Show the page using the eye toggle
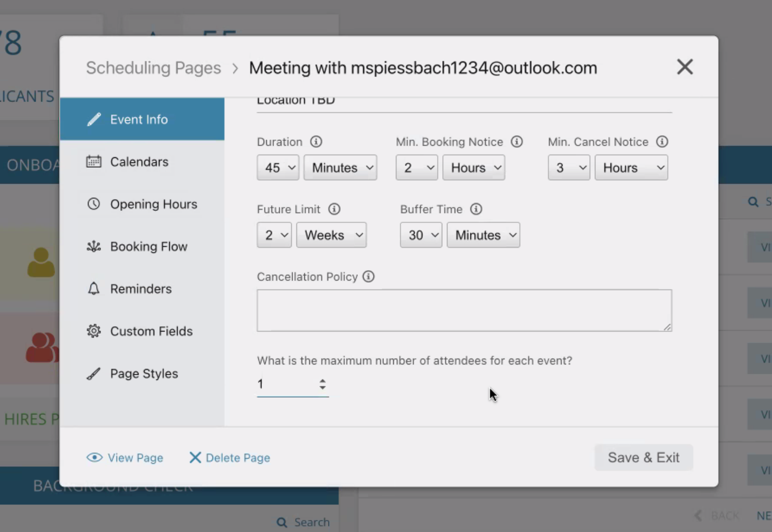This screenshot has height=532, width=772. click(x=124, y=458)
